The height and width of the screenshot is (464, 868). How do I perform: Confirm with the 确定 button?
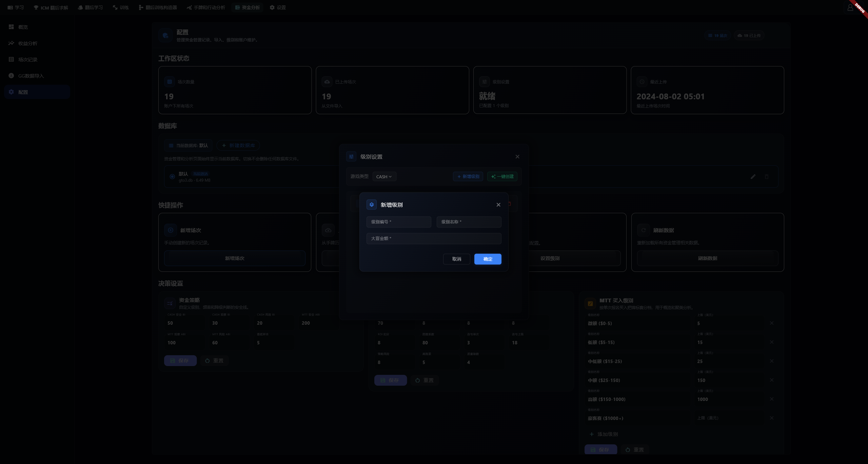pyautogui.click(x=488, y=259)
